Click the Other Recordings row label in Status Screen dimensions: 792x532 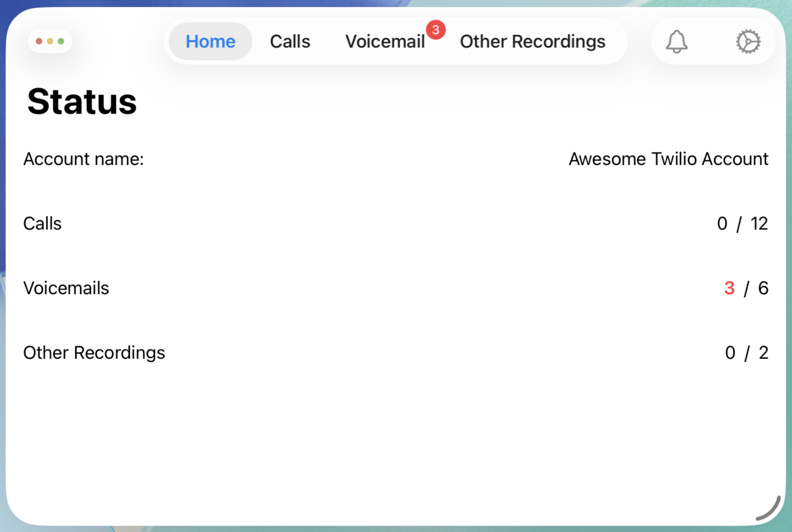coord(94,352)
